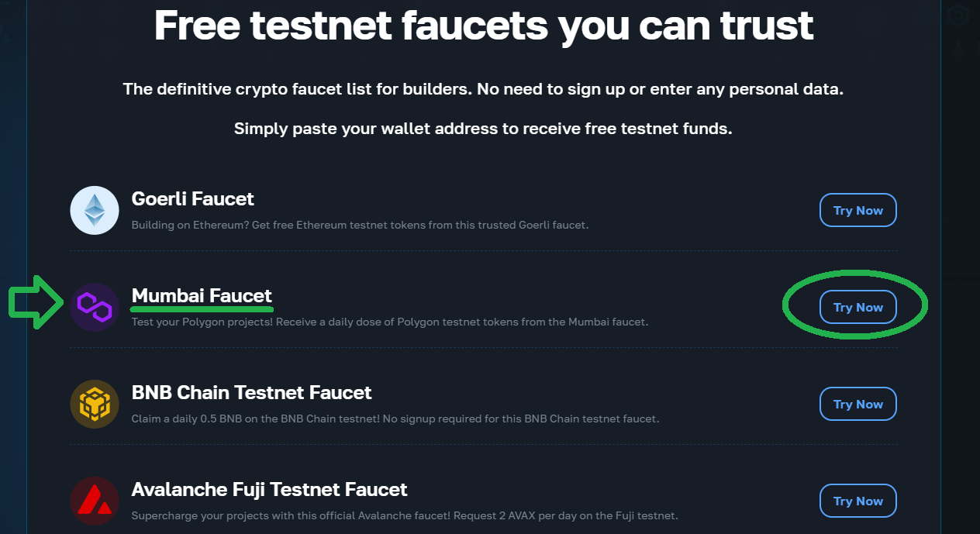980x534 pixels.
Task: Click the Avalanche red triangle logo
Action: tap(95, 501)
